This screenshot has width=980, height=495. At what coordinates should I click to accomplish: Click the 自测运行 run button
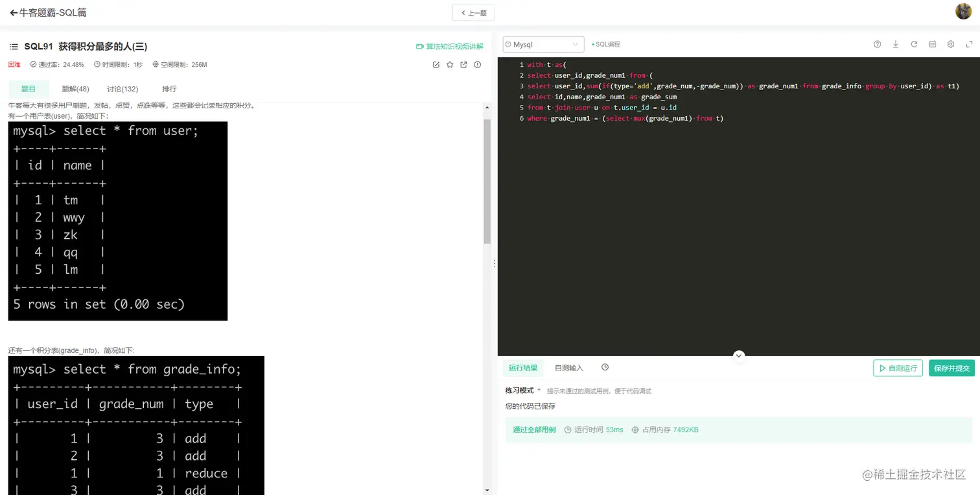click(x=897, y=368)
